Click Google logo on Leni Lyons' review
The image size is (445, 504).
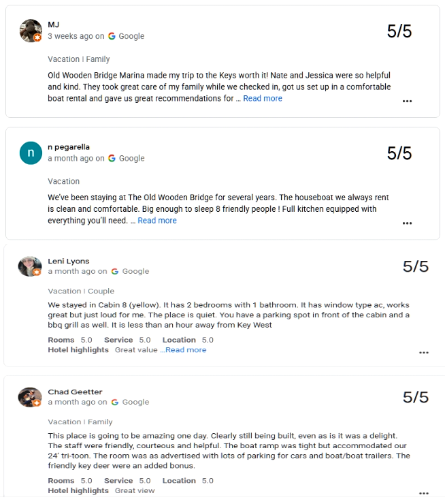click(x=115, y=271)
